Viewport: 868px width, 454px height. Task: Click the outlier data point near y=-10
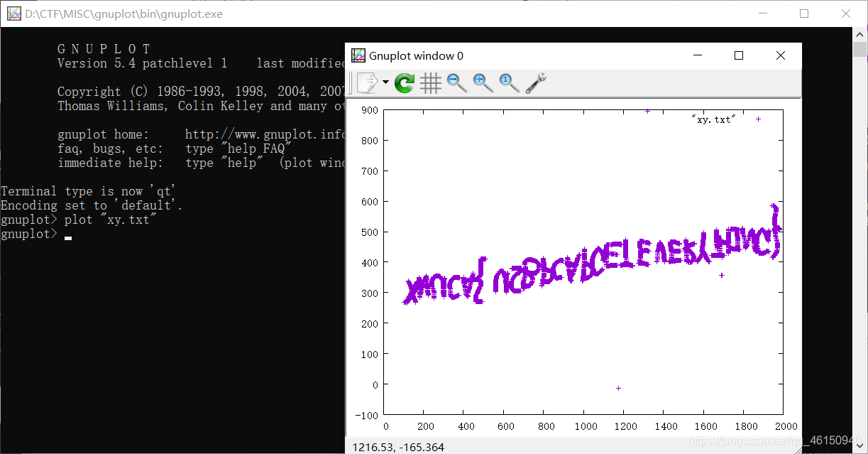[x=619, y=388]
